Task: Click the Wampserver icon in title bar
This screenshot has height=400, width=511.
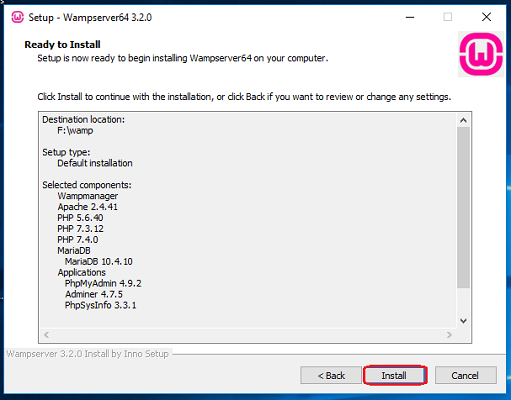Action: (18, 17)
